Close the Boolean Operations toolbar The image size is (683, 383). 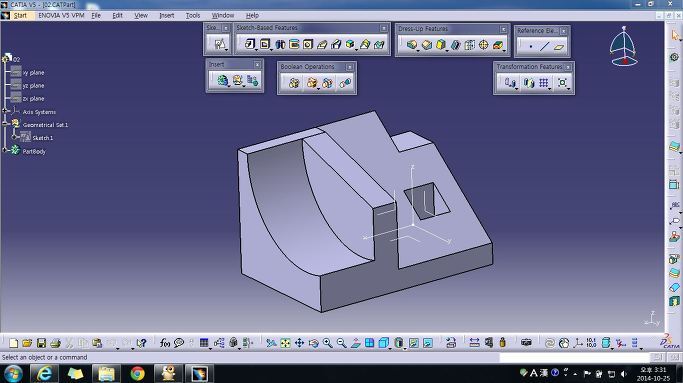pos(349,67)
